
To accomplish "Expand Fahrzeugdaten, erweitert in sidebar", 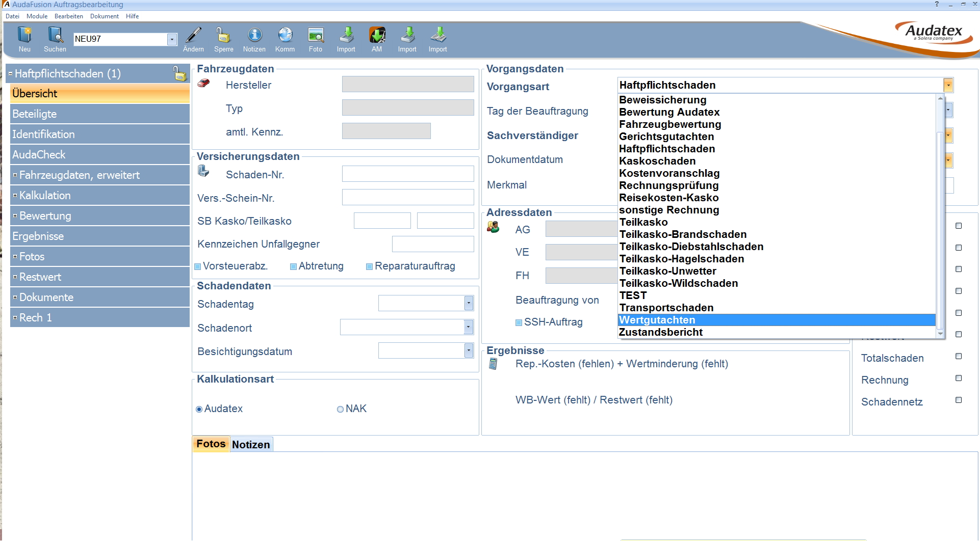I will [15, 175].
